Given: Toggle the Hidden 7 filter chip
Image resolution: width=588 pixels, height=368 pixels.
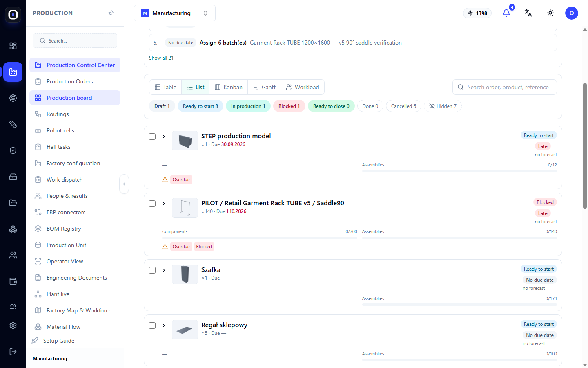Looking at the screenshot, I should [443, 106].
